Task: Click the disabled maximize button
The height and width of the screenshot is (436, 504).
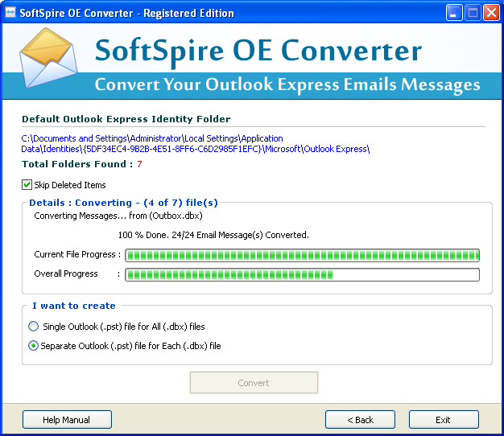Action: (473, 13)
